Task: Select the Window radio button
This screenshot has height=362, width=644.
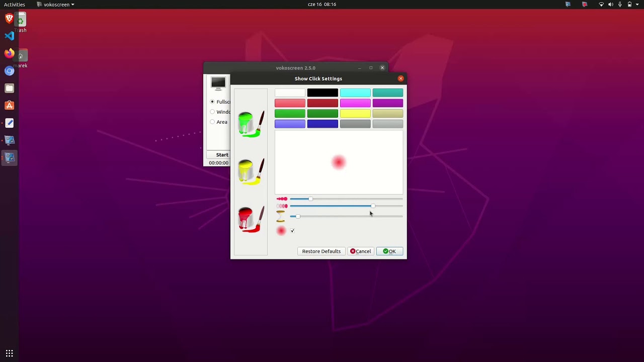Action: (212, 112)
